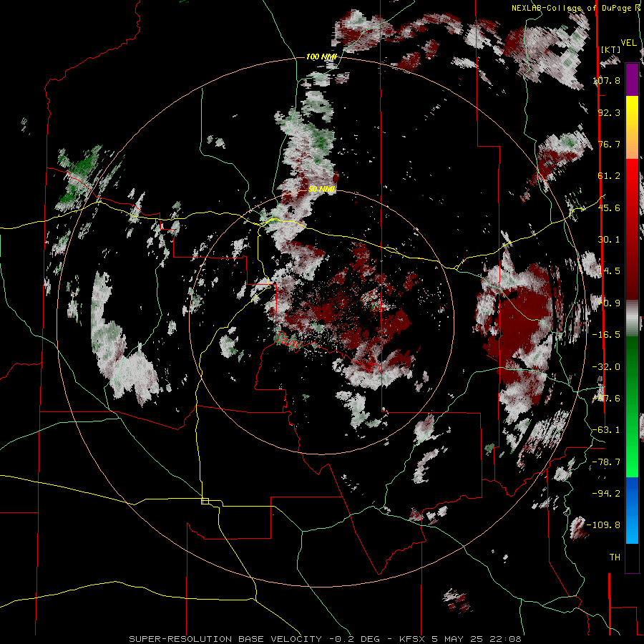Click the TH label below the scale
This screenshot has width=644, height=644.
pos(615,557)
